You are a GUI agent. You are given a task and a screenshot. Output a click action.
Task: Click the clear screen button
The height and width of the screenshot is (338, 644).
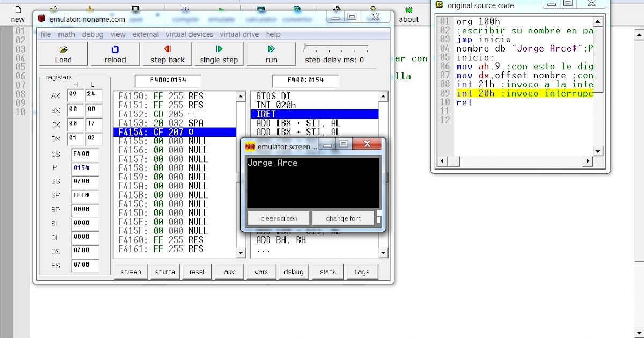(x=279, y=218)
